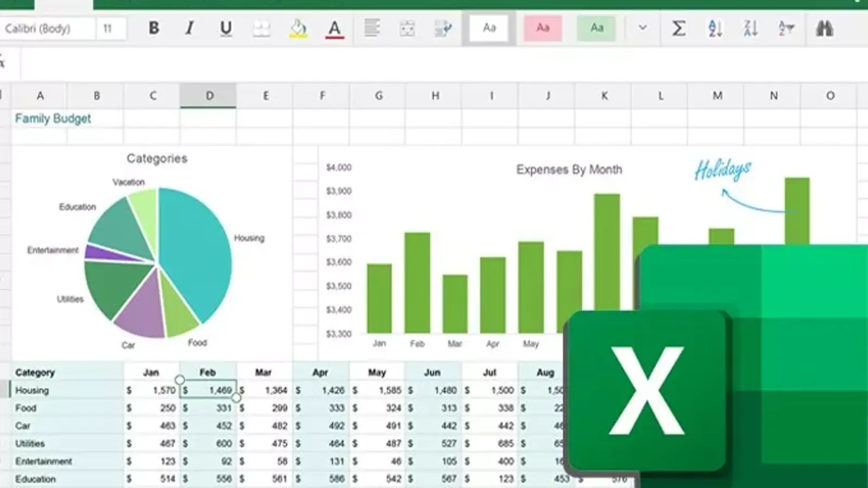Apply the pink Aa cell style
This screenshot has height=488, width=868.
(542, 28)
